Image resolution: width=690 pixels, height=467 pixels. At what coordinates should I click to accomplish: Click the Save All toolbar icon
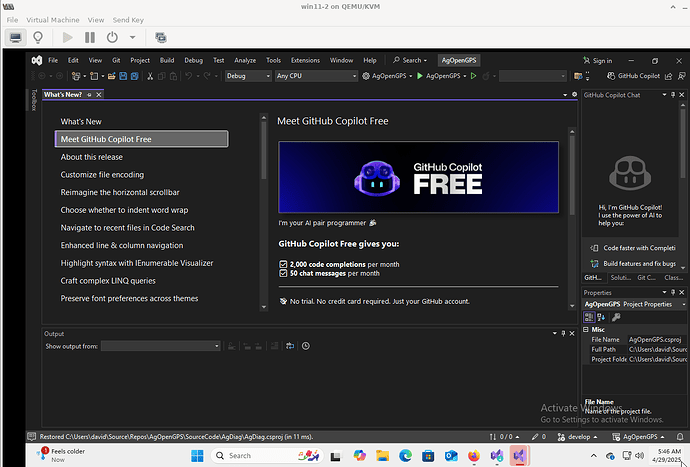135,76
